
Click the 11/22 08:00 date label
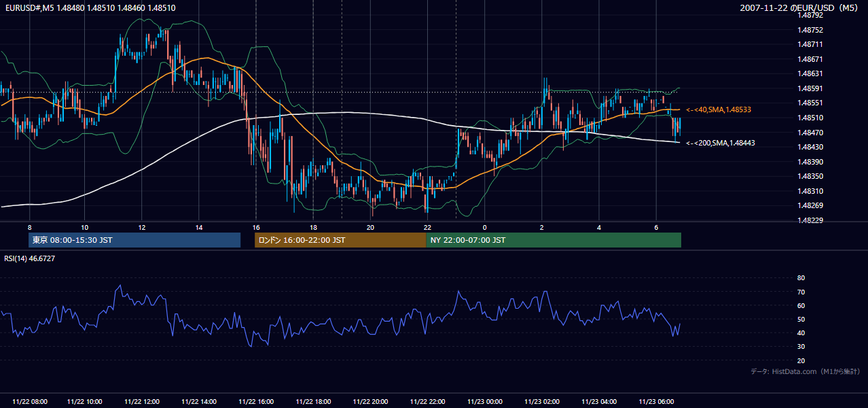point(29,402)
